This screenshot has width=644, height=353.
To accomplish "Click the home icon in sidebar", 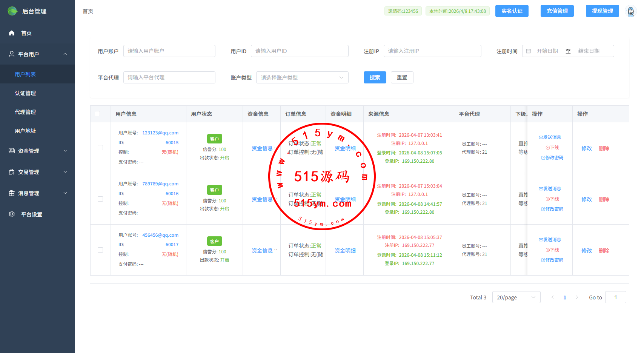I will (12, 33).
